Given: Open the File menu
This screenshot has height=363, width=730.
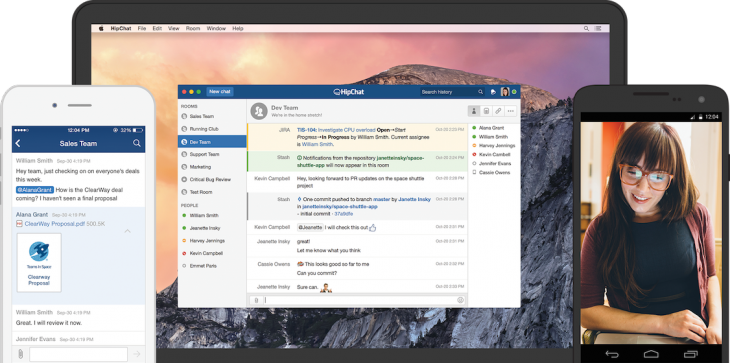Looking at the screenshot, I should point(142,28).
